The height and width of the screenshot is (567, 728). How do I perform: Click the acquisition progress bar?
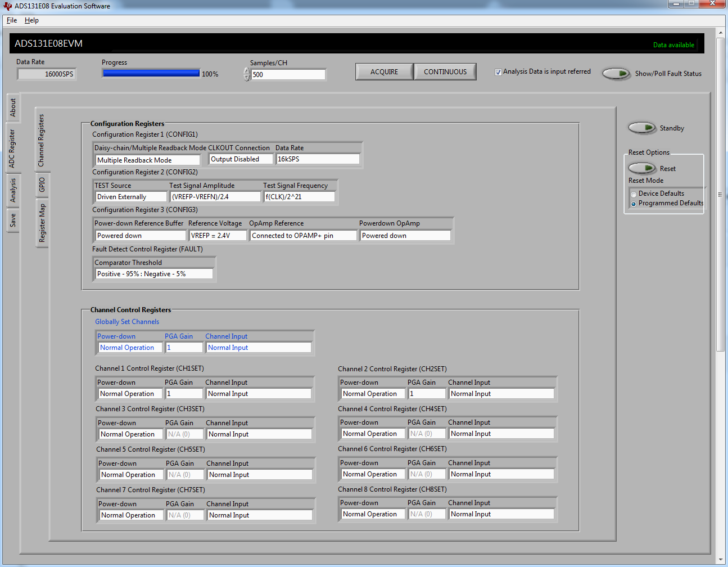(151, 73)
